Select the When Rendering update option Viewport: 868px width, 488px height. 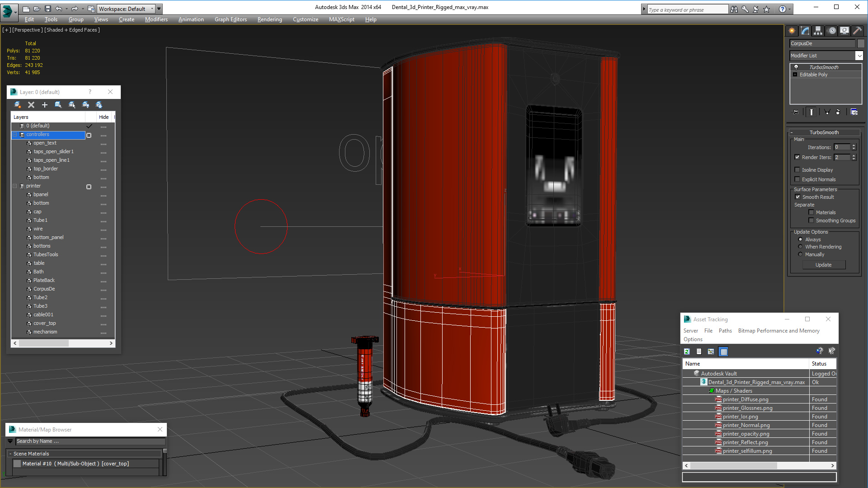tap(800, 247)
